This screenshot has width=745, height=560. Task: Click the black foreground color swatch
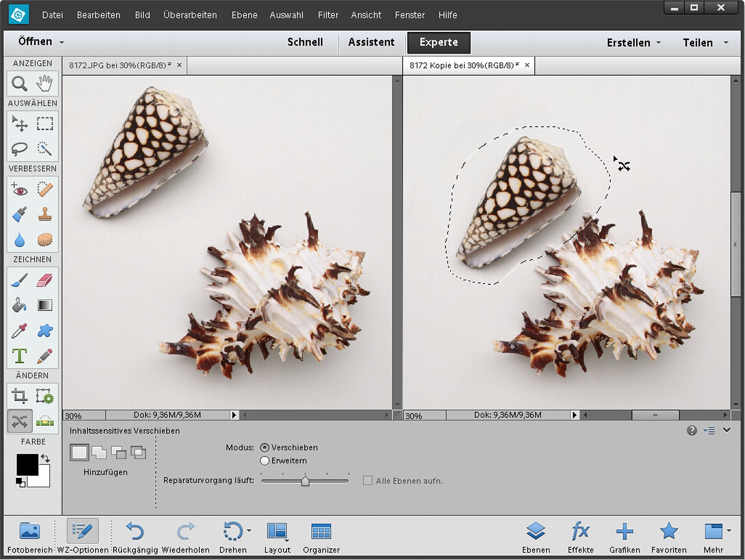click(27, 464)
